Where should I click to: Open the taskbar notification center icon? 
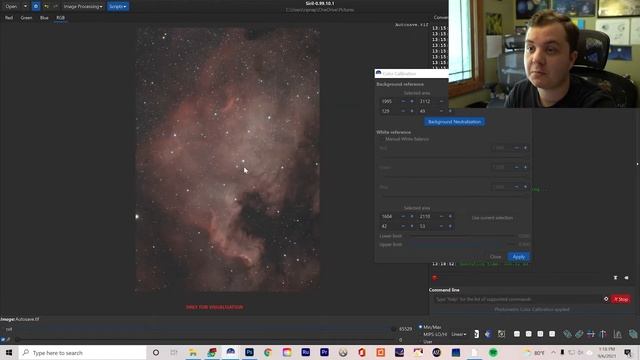(628, 352)
